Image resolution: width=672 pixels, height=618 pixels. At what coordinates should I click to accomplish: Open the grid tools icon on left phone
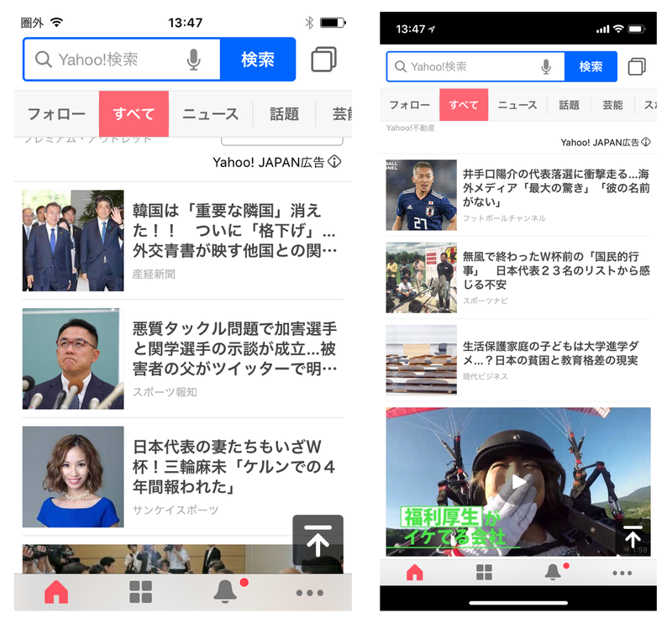(x=140, y=592)
